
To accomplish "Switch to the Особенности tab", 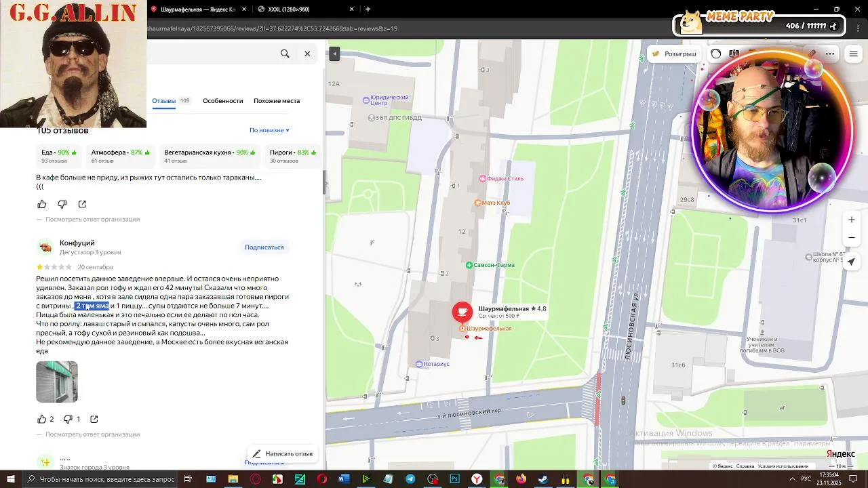I will (x=222, y=101).
